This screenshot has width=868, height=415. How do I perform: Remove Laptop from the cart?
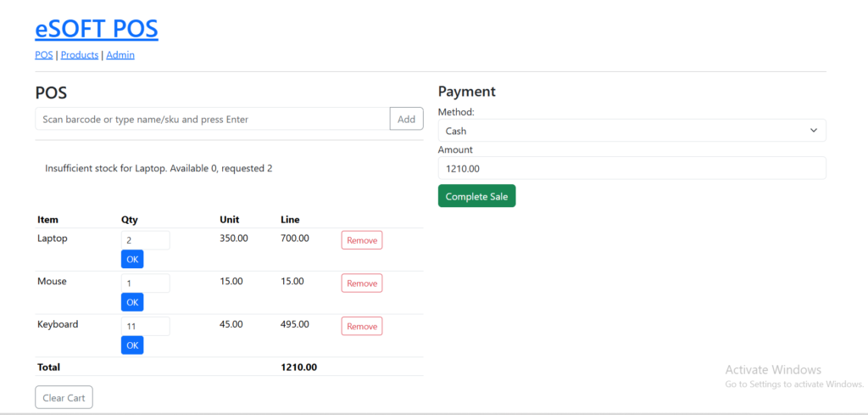(361, 240)
